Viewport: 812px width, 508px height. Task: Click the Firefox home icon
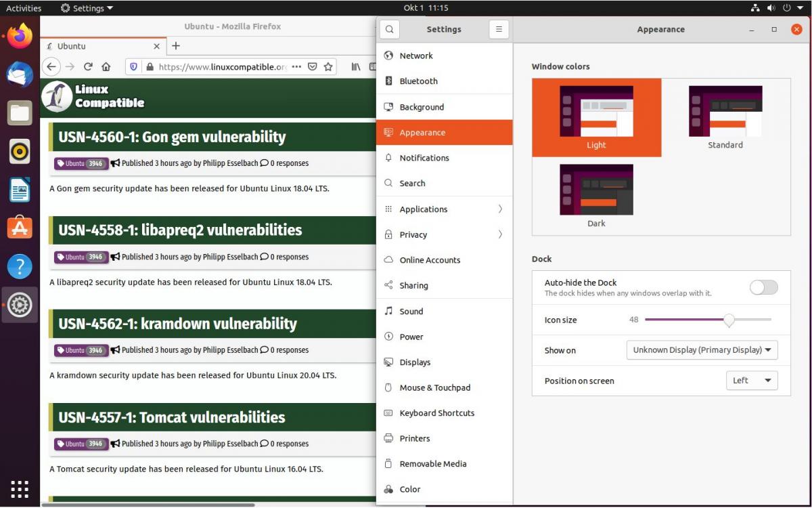[x=106, y=66]
